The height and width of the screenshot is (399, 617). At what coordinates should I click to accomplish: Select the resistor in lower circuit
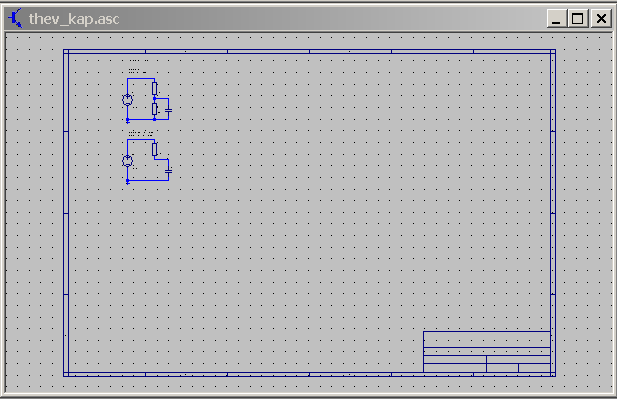(x=155, y=150)
